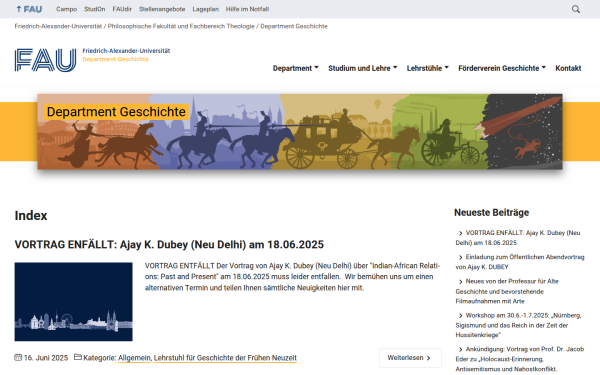Image resolution: width=600 pixels, height=375 pixels.
Task: Open the Stellenangebote link
Action: tap(162, 9)
